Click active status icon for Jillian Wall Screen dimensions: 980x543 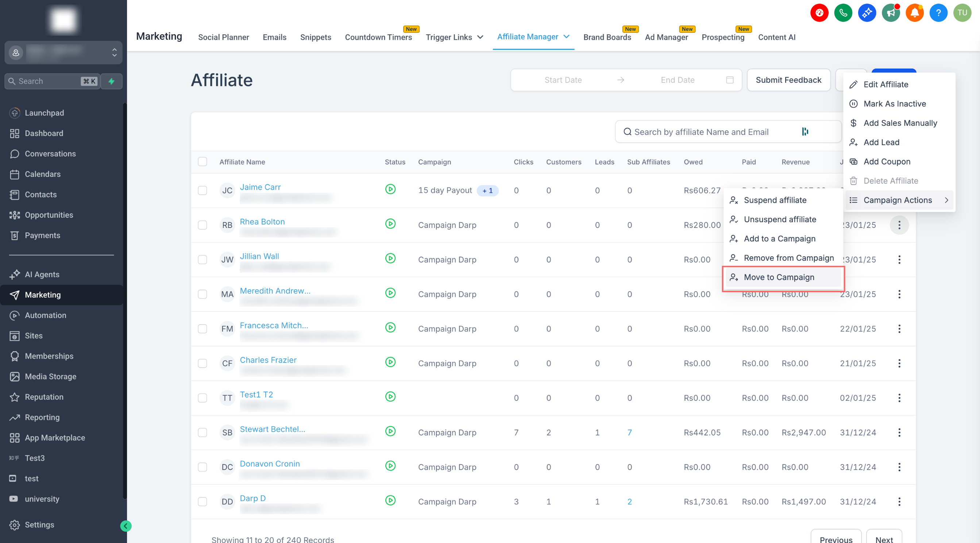(x=390, y=258)
